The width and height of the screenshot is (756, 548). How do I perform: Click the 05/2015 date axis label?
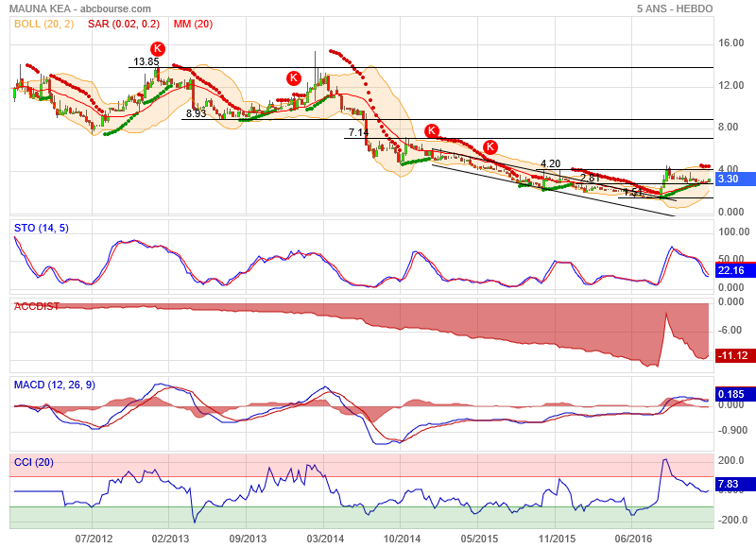479,539
